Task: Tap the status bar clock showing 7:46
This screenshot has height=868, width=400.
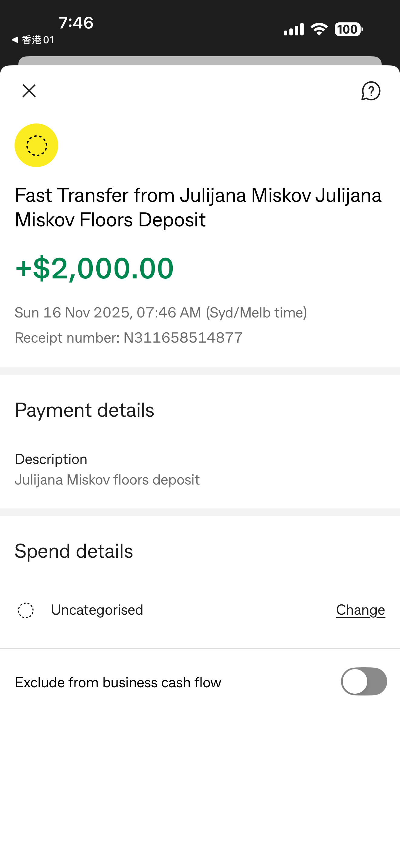Action: (76, 23)
